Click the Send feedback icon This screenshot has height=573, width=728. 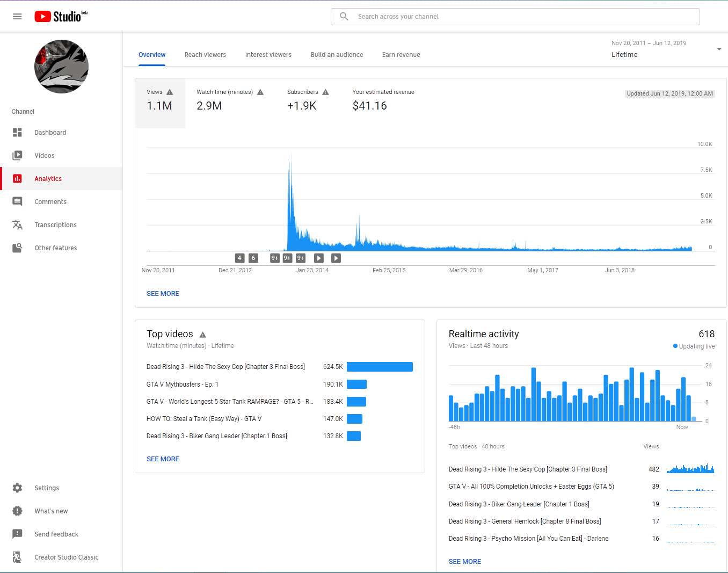point(17,534)
